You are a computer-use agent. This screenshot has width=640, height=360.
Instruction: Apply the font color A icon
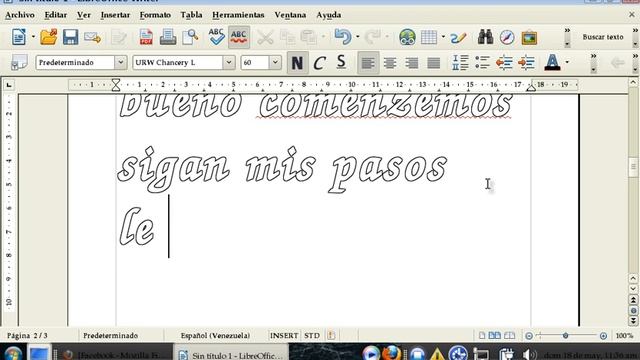point(552,62)
